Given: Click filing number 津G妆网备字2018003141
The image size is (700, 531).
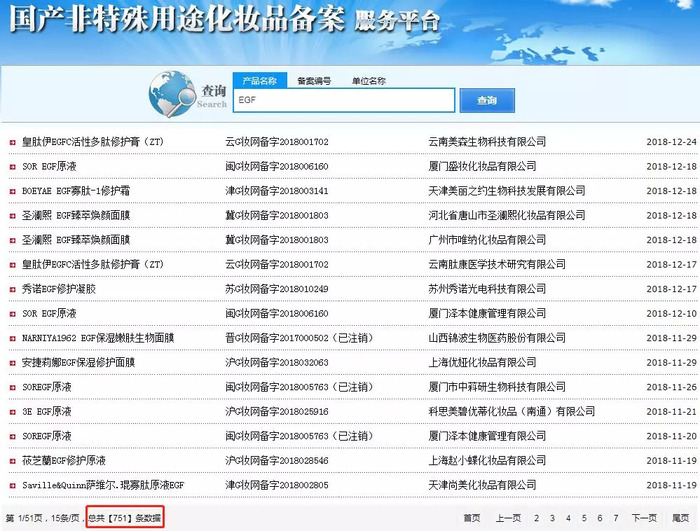Looking at the screenshot, I should 277,191.
